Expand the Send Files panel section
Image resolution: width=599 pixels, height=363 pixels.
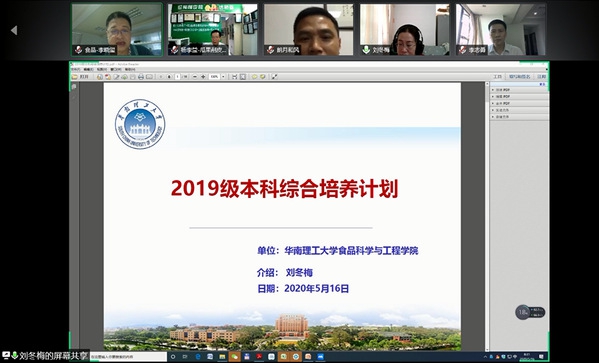click(520, 110)
